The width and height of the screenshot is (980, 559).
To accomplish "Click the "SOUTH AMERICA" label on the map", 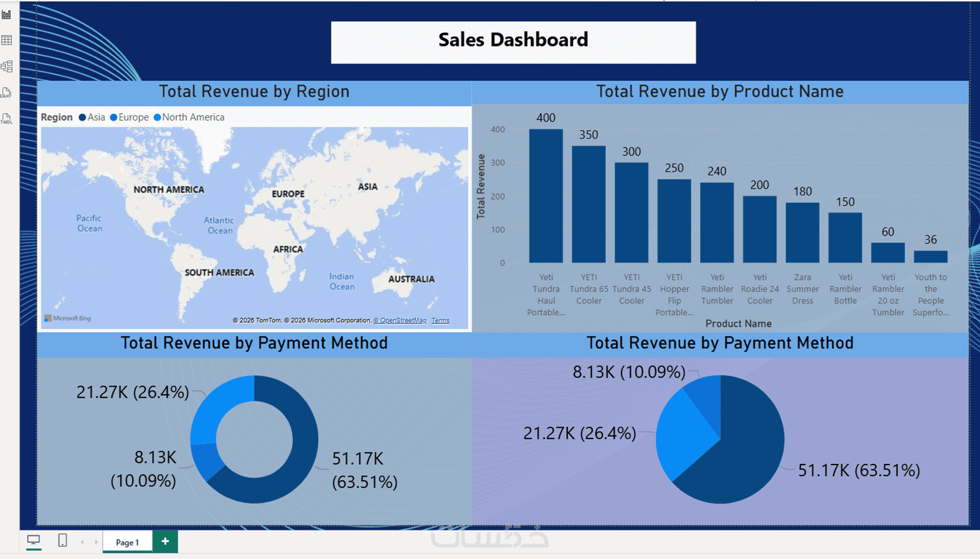I will click(219, 273).
